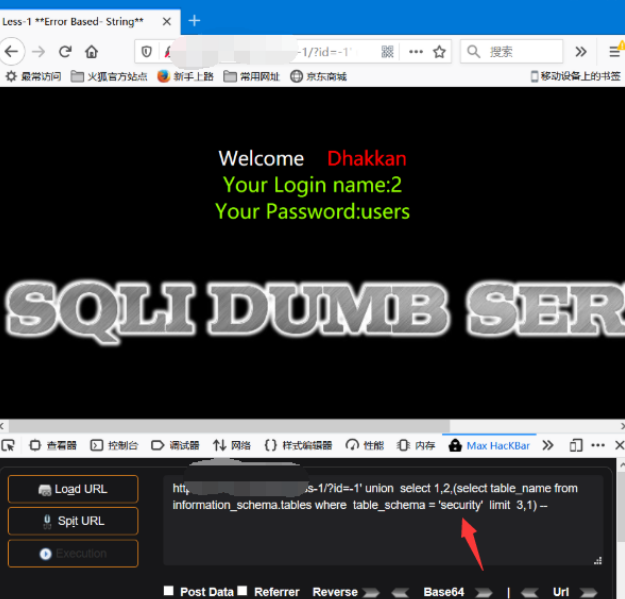Screen dimensions: 625x599
Task: Click the red 'Dhakkan' text
Action: click(x=367, y=159)
